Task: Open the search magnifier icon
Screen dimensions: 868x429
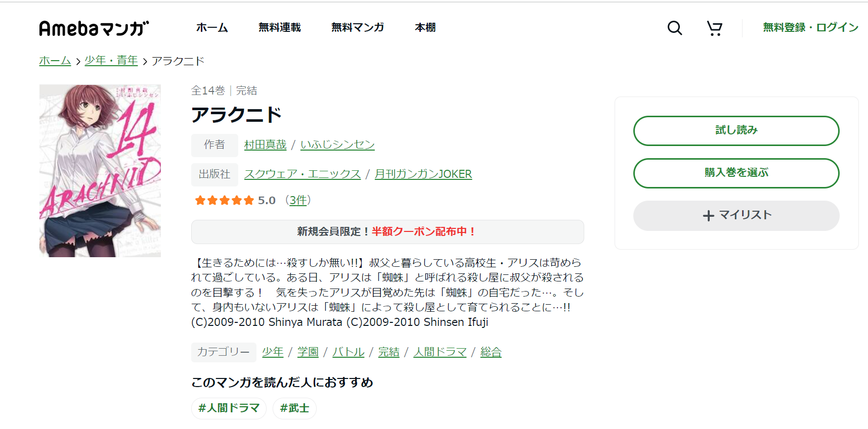Action: (x=675, y=28)
